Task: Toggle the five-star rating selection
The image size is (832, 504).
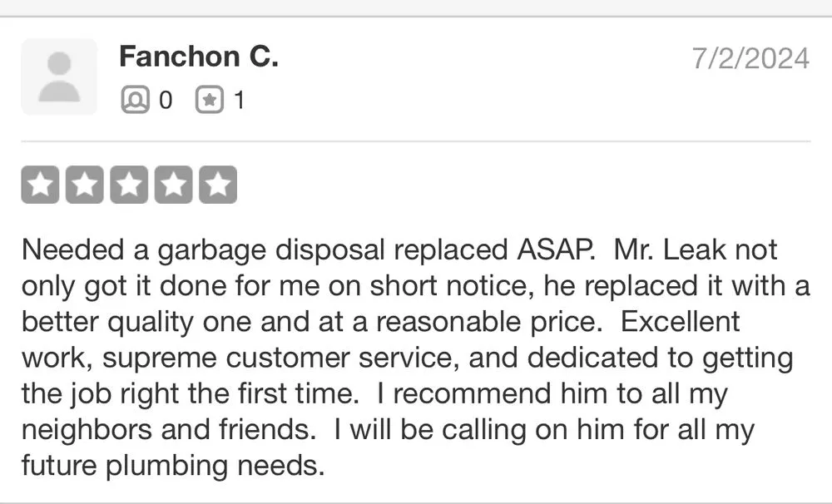Action: click(130, 183)
